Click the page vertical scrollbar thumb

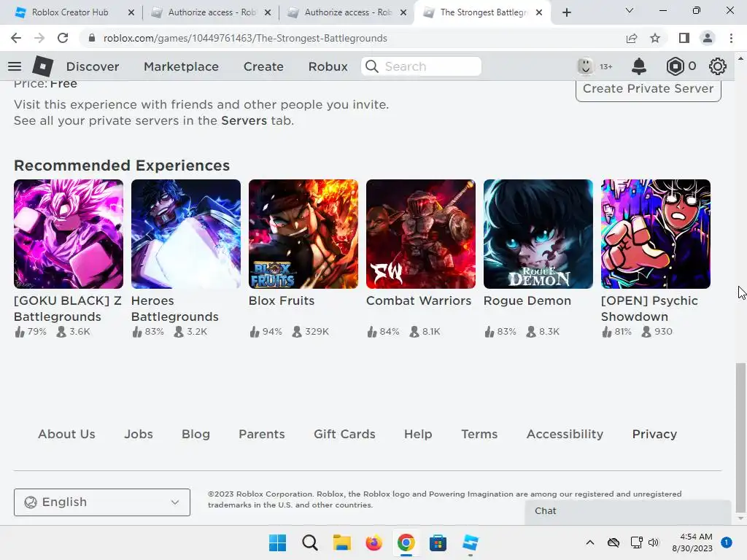point(740,437)
